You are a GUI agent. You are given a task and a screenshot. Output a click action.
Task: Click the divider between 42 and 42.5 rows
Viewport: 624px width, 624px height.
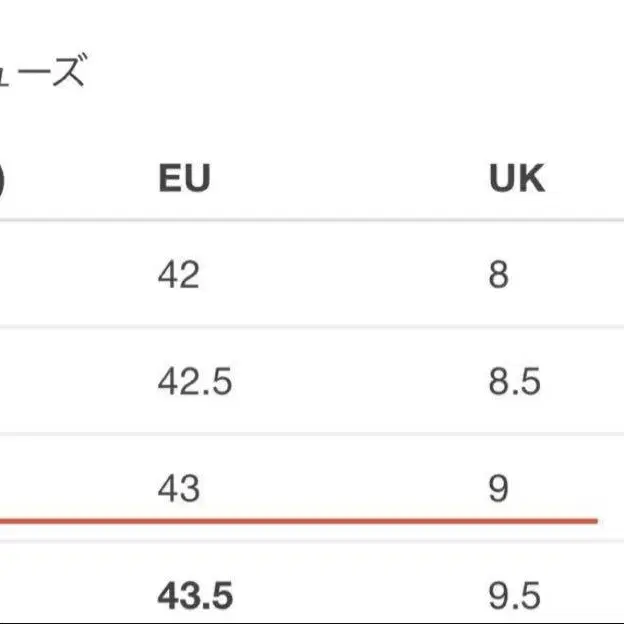click(312, 327)
